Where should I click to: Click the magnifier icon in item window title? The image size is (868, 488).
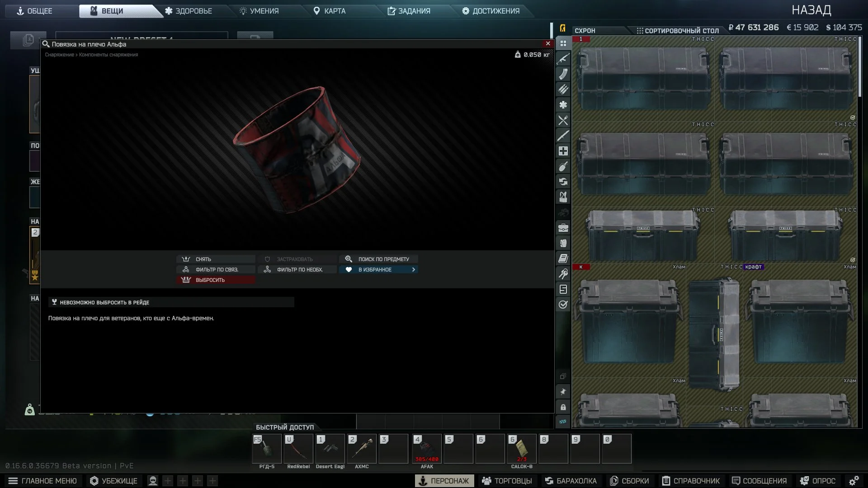(46, 44)
